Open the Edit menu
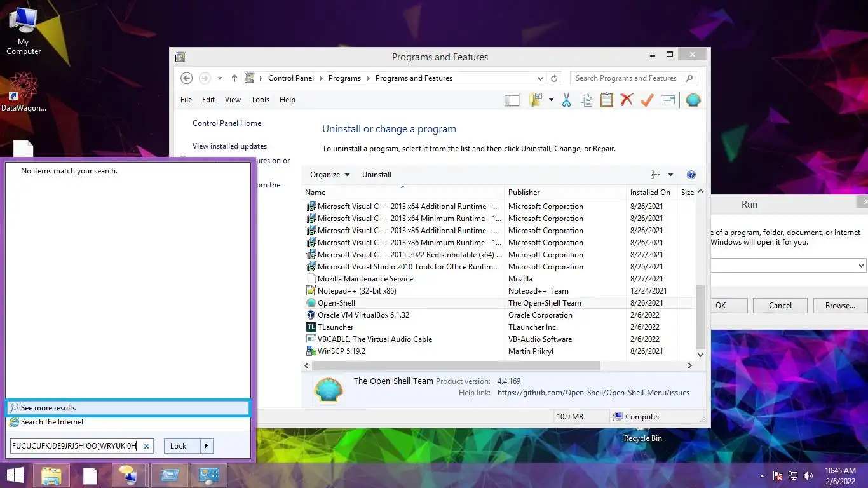Screen dimensions: 868x488 (208, 100)
